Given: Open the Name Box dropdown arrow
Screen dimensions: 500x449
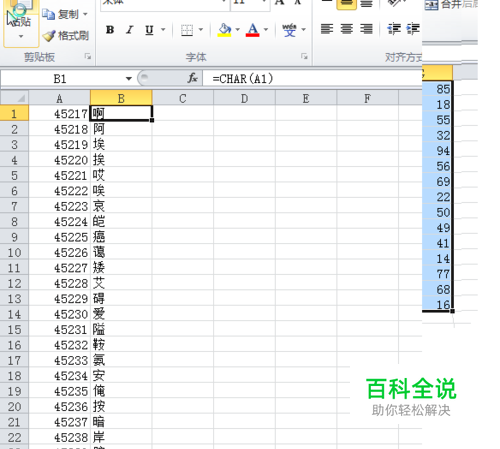Looking at the screenshot, I should (129, 79).
